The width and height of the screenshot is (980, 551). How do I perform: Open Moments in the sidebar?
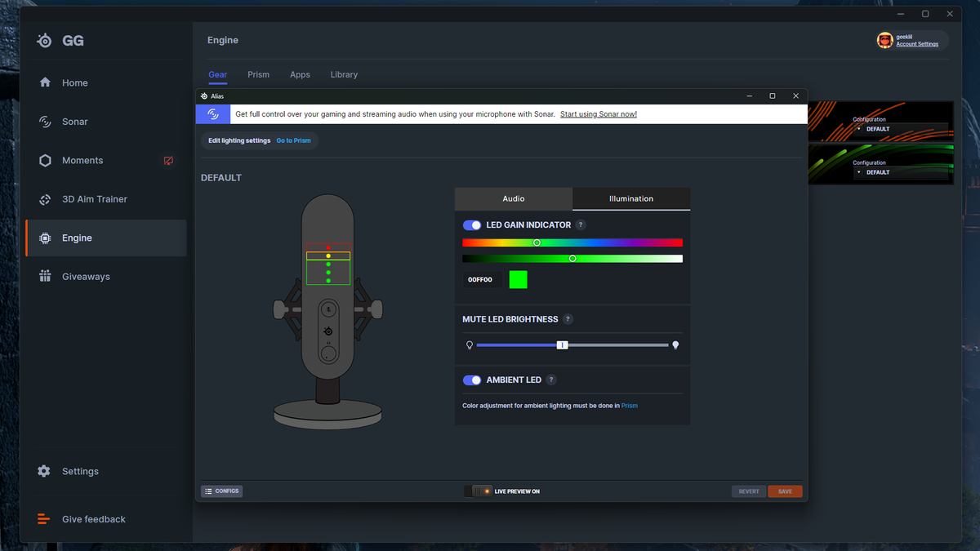106,161
